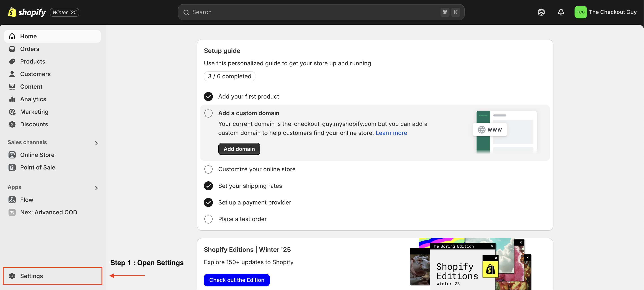
Task: Click the Add domain button
Action: 239,149
